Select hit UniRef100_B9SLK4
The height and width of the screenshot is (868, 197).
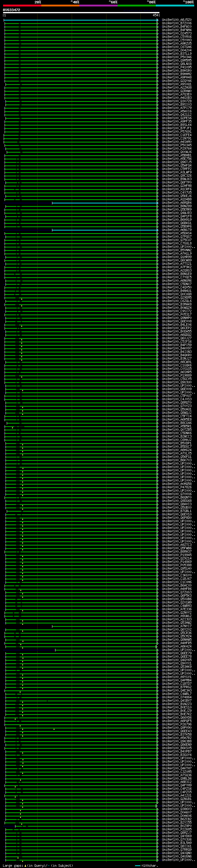[177, 125]
